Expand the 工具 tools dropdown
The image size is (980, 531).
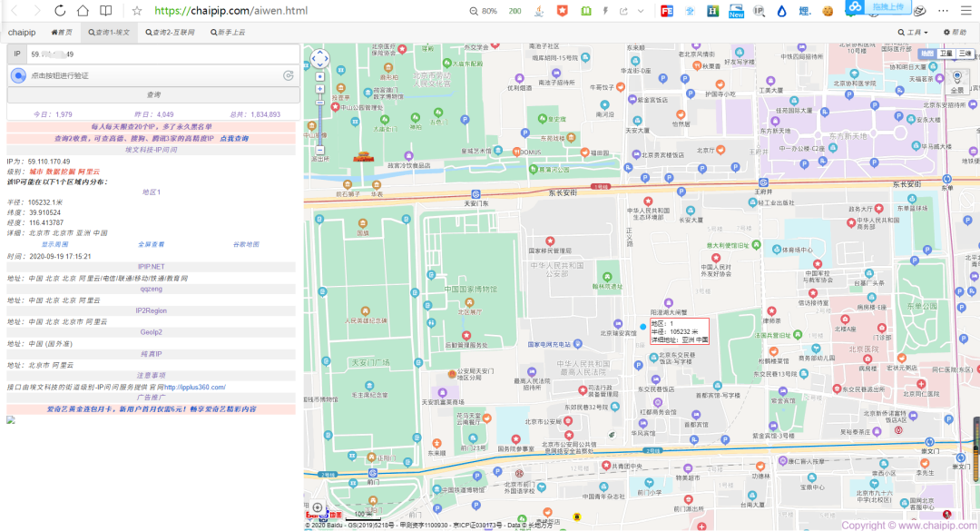[x=913, y=32]
